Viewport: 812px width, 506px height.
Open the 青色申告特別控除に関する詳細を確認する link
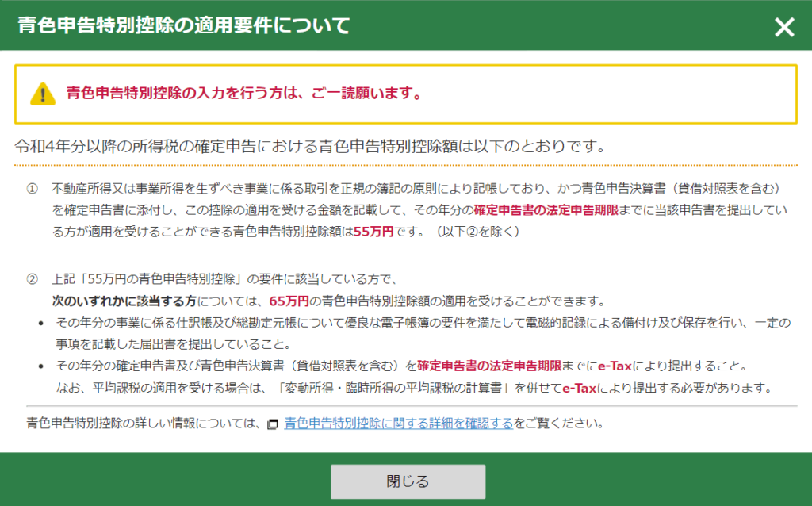[398, 423]
